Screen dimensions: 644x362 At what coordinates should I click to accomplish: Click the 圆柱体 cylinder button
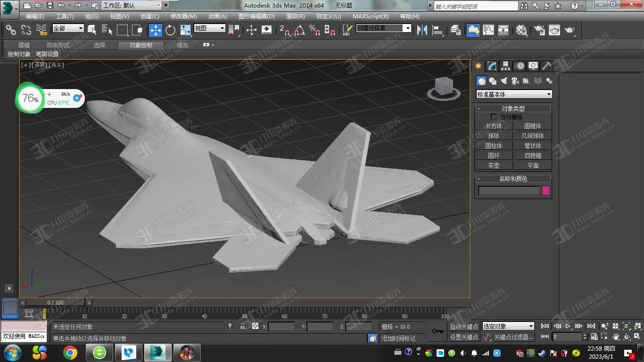(x=494, y=146)
